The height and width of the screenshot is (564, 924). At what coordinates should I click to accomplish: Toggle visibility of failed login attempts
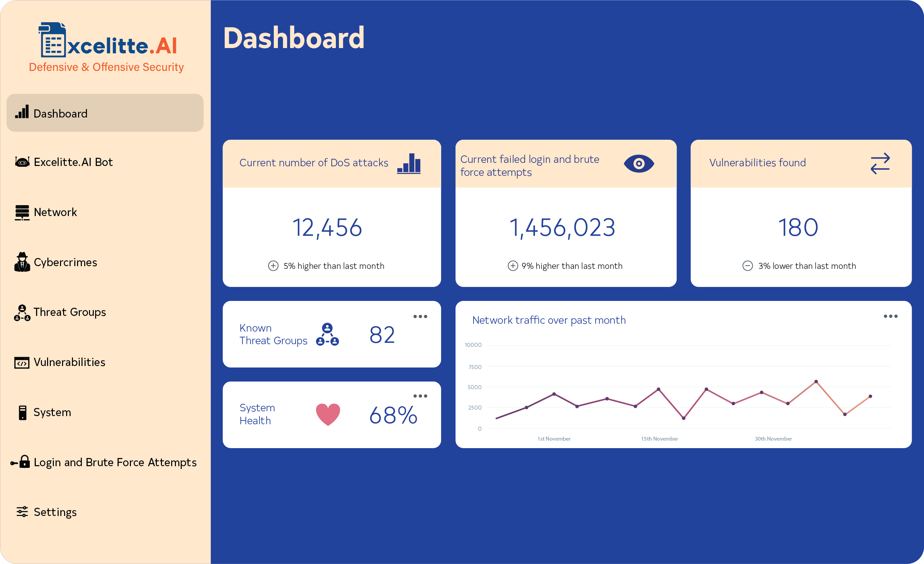point(638,164)
